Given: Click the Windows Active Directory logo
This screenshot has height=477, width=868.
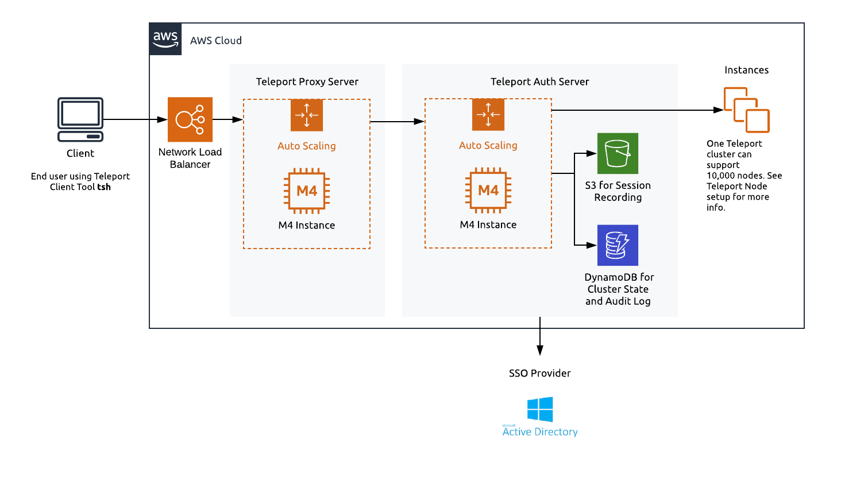Looking at the screenshot, I should pos(540,409).
